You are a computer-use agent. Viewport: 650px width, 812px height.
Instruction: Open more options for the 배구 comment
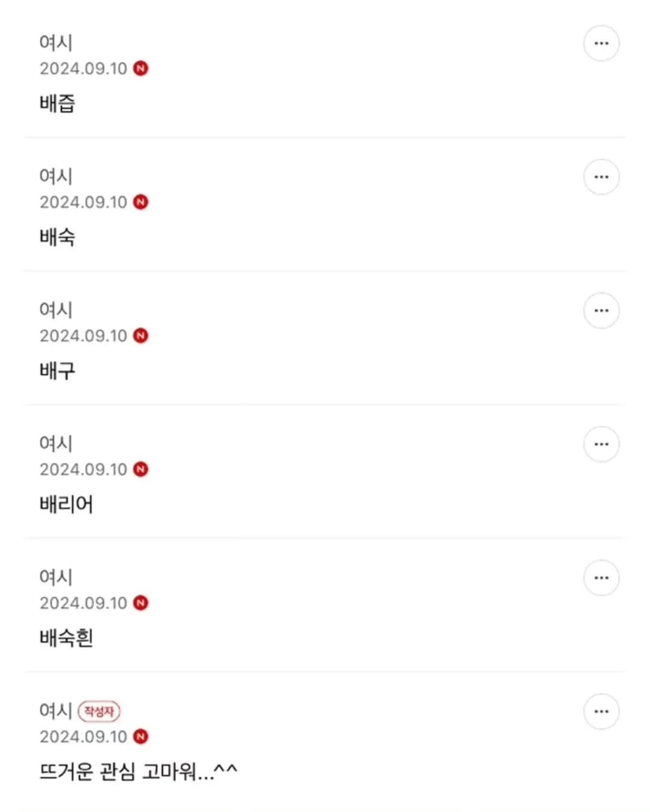click(x=601, y=310)
